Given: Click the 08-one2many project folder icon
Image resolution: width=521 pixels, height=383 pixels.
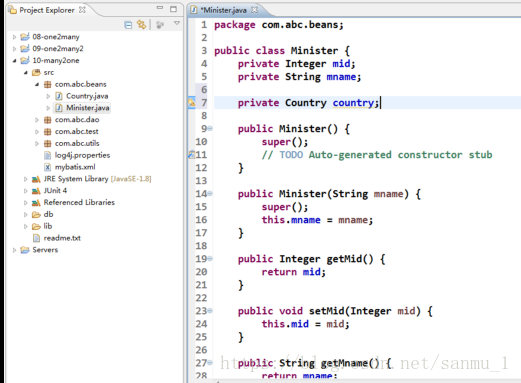Looking at the screenshot, I should pos(25,37).
